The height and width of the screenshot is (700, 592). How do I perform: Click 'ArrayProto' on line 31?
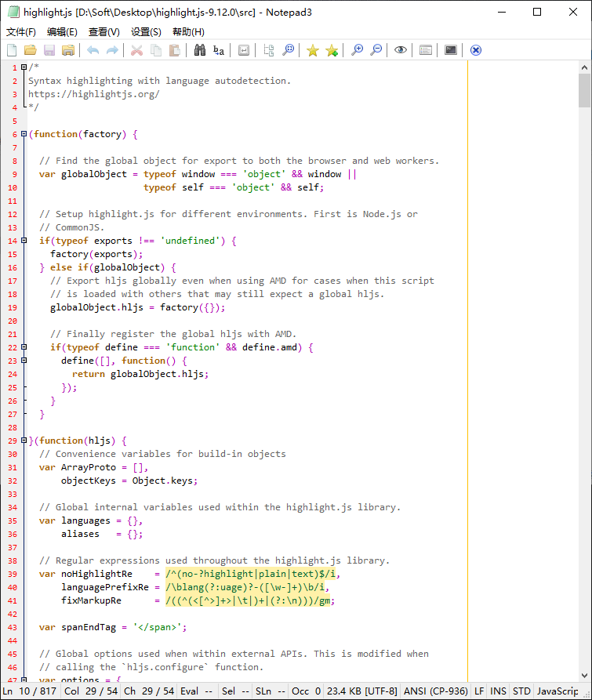[x=89, y=467]
